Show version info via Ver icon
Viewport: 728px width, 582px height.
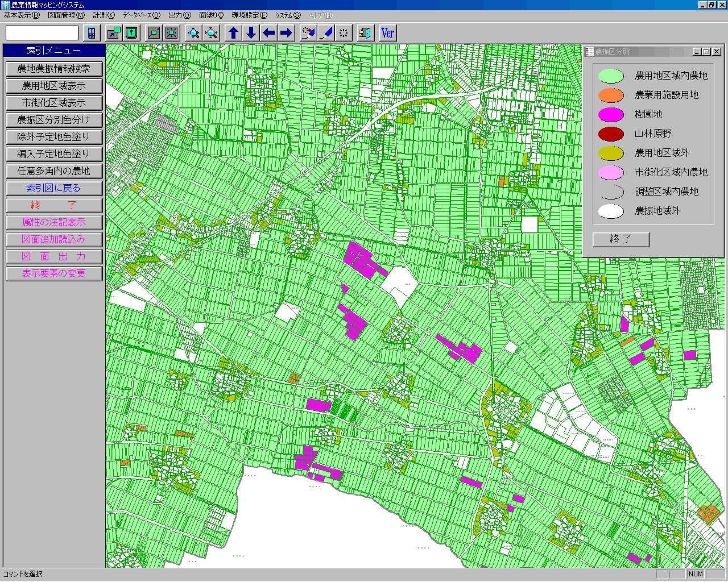(x=388, y=33)
